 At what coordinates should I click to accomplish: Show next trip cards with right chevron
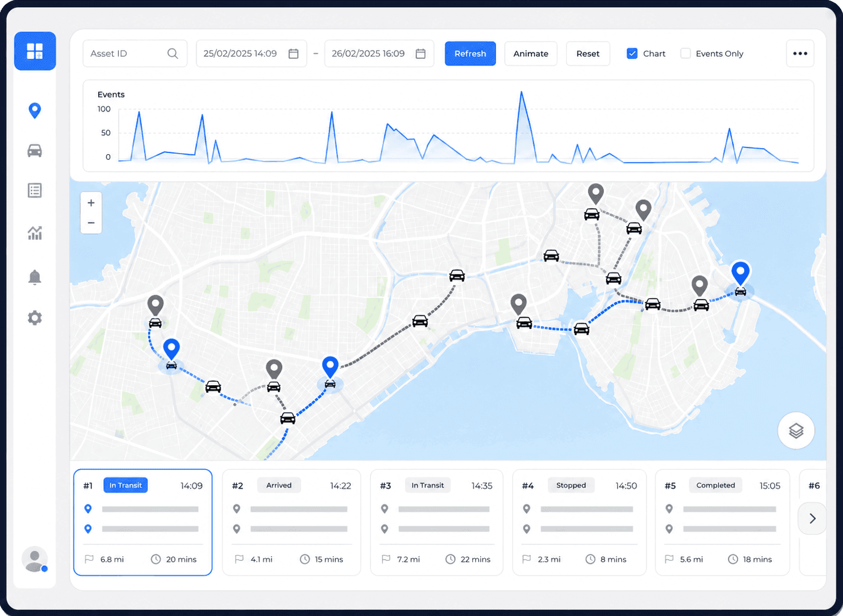coord(812,518)
